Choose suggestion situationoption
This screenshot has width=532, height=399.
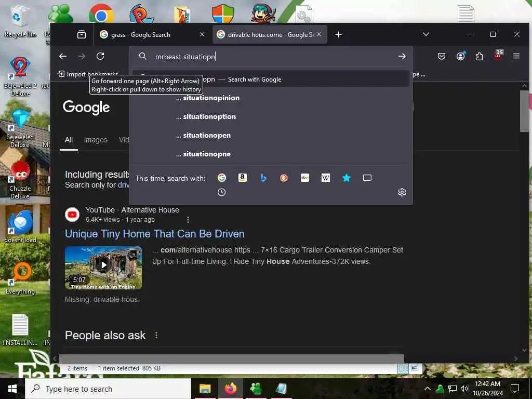[x=271, y=117]
